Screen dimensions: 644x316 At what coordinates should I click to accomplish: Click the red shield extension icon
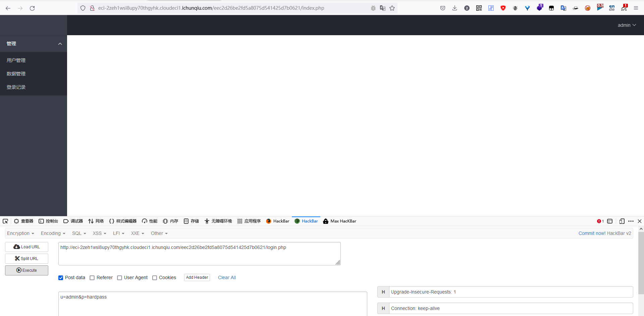click(x=503, y=8)
